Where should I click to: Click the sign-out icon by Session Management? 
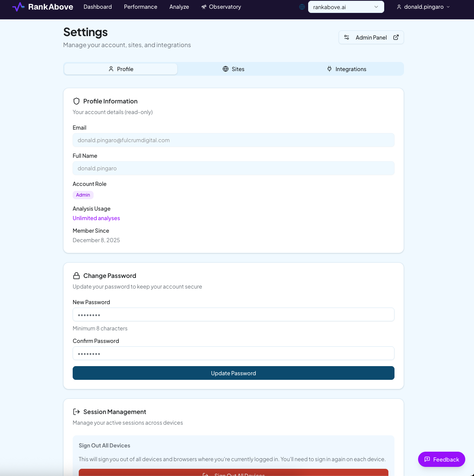[x=76, y=412]
